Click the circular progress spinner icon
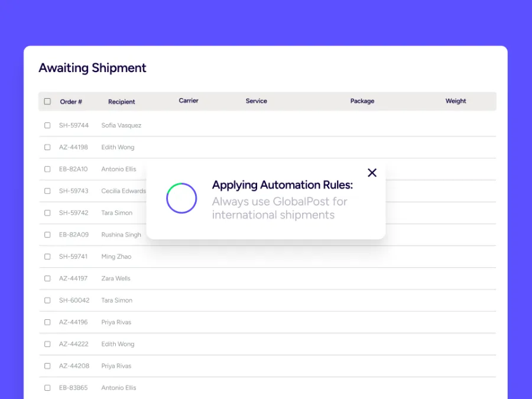This screenshot has height=399, width=532. pyautogui.click(x=181, y=198)
